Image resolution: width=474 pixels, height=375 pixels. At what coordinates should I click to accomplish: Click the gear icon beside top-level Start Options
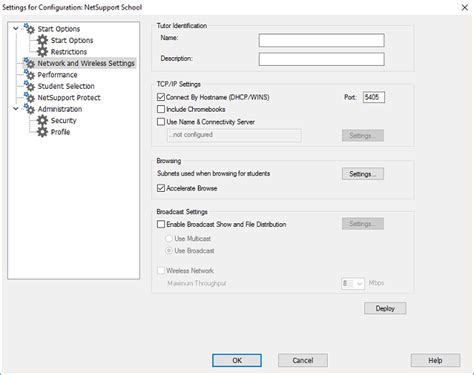point(29,29)
